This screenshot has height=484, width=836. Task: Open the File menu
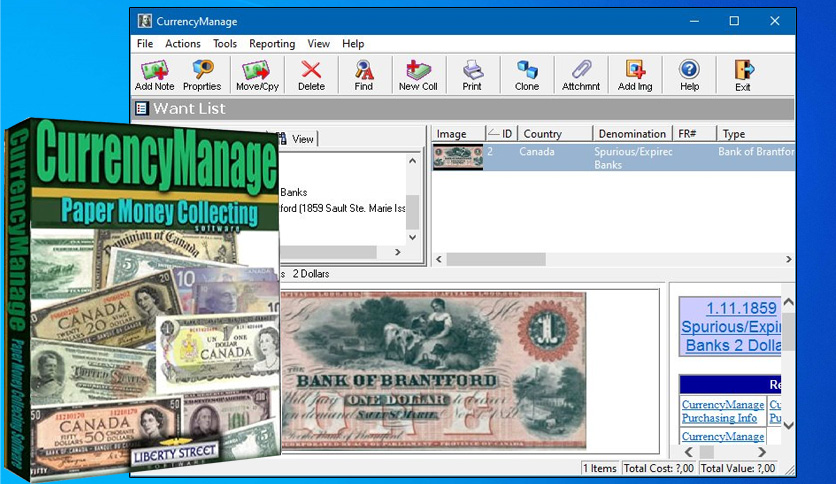coord(145,44)
